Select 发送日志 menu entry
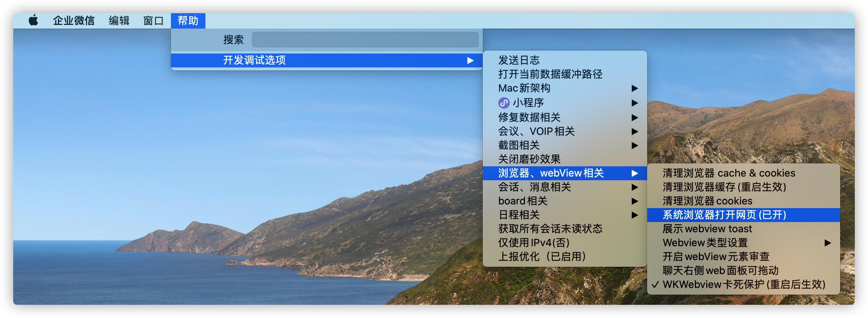The height and width of the screenshot is (318, 868). [x=519, y=60]
